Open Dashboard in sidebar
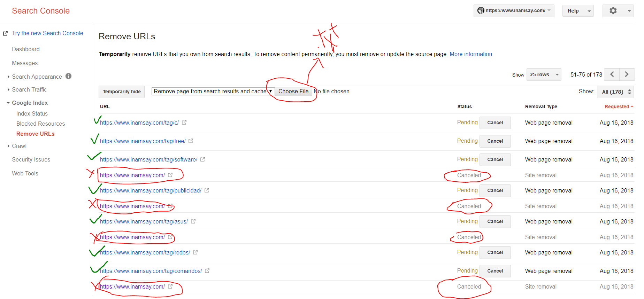644x299 pixels. 26,49
